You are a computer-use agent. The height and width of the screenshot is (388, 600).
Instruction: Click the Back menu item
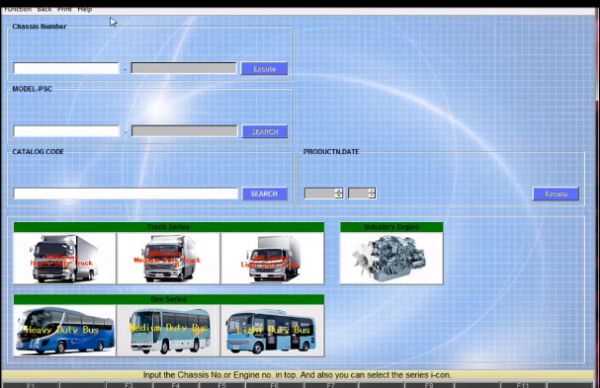coord(44,9)
